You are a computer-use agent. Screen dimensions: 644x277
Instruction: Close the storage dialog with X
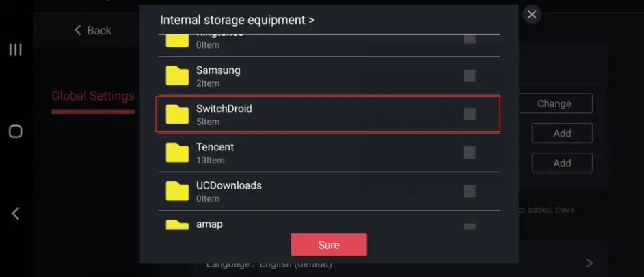point(532,14)
